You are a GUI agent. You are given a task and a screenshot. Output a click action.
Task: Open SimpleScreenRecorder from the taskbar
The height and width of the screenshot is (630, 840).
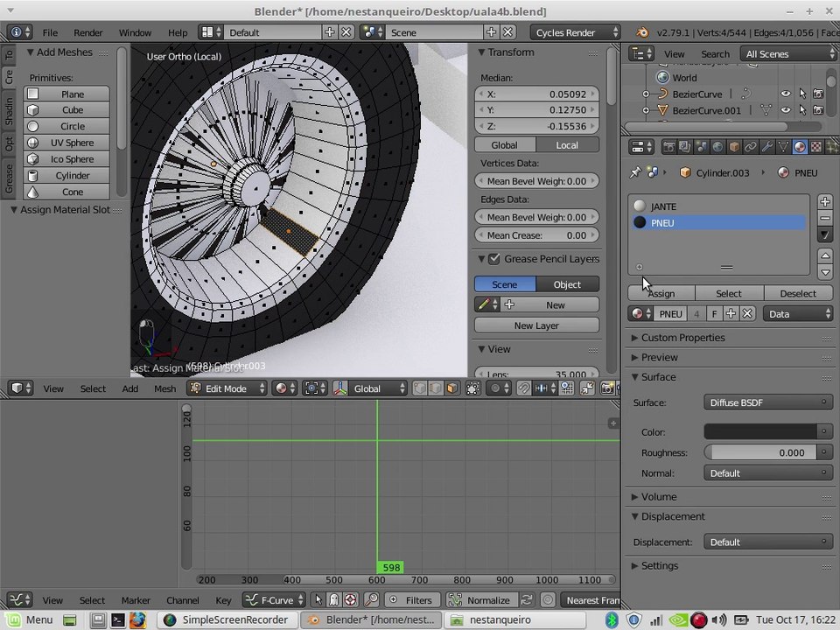click(x=227, y=619)
